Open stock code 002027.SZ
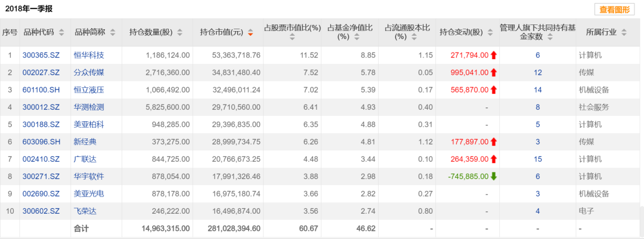Viewport: 644px width, 240px height. 41,73
